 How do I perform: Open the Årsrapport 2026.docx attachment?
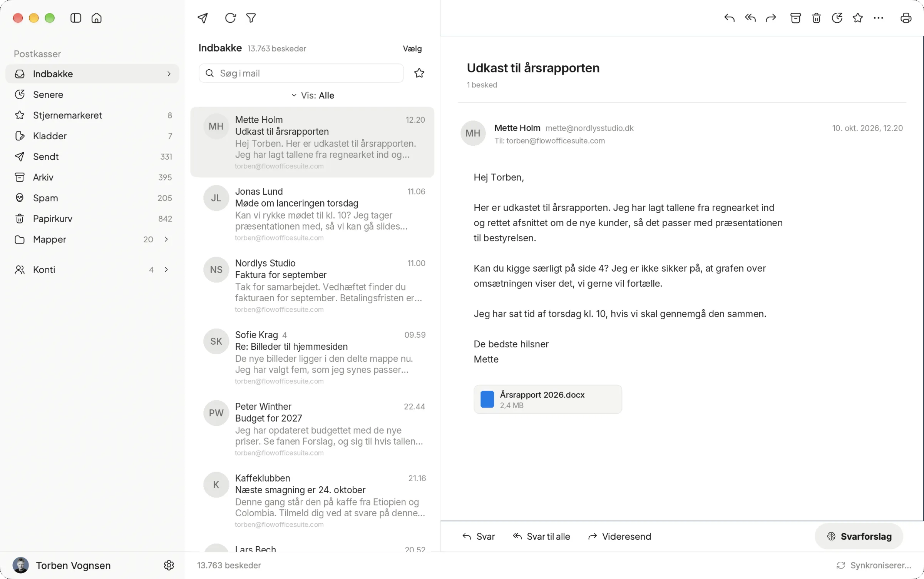tap(547, 399)
